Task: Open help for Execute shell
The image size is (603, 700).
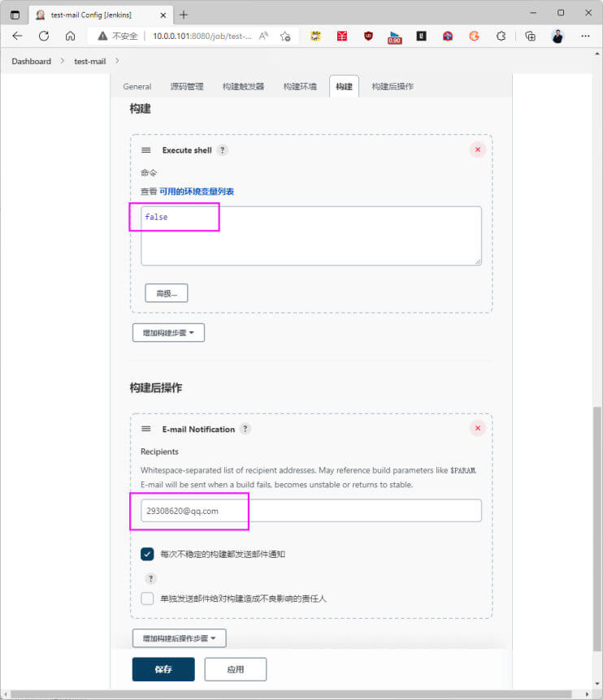Action: (223, 150)
